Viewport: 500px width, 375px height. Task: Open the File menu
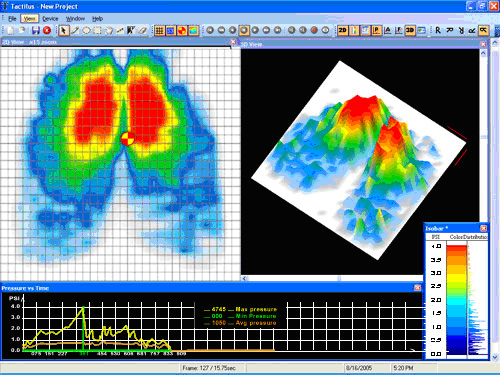tap(12, 19)
